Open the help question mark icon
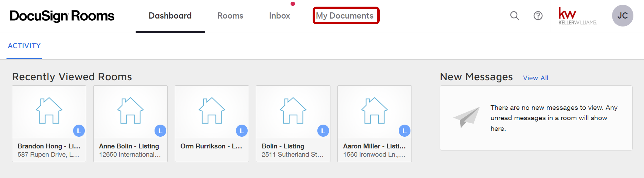Screen dimensions: 644x178 (x=538, y=16)
